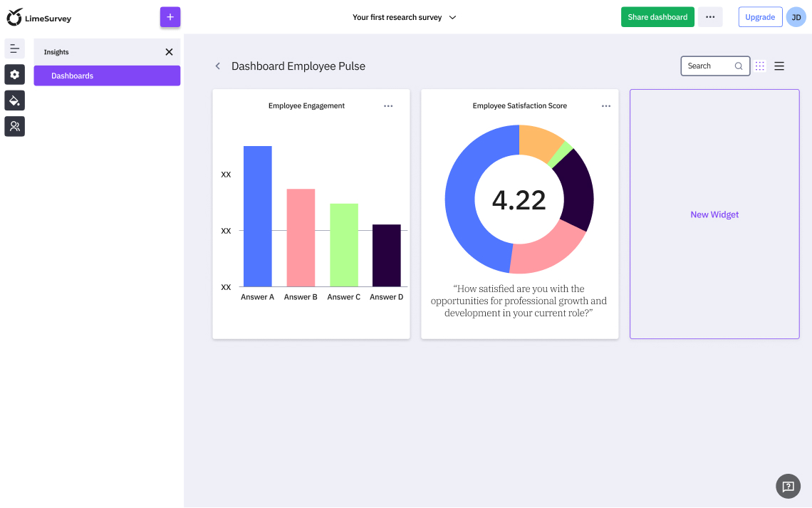Select the settings gear in the sidebar

click(x=14, y=74)
